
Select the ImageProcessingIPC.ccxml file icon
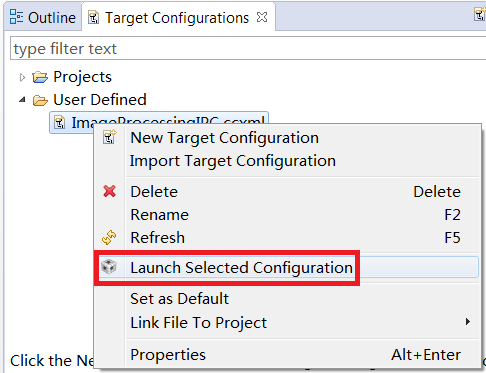click(59, 122)
